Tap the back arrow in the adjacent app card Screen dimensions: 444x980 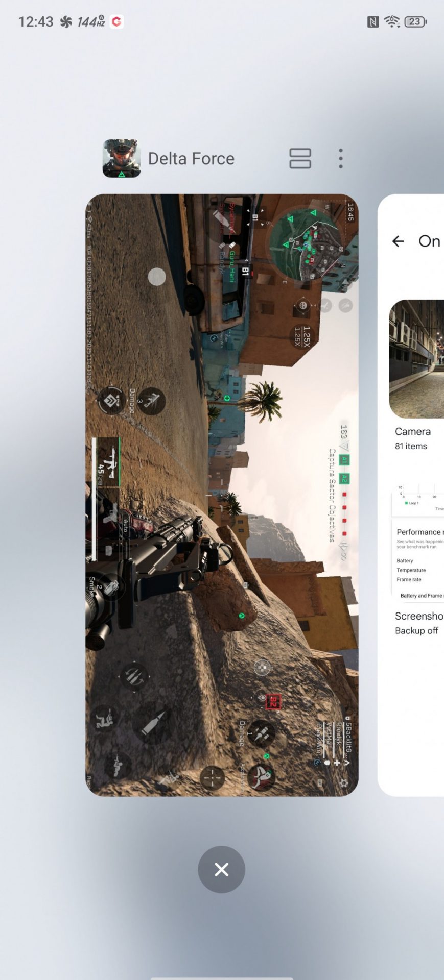pos(398,241)
